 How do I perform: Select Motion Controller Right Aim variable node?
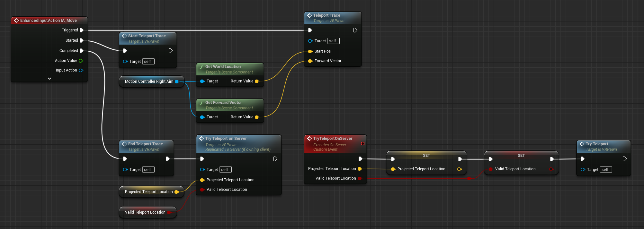coord(151,81)
